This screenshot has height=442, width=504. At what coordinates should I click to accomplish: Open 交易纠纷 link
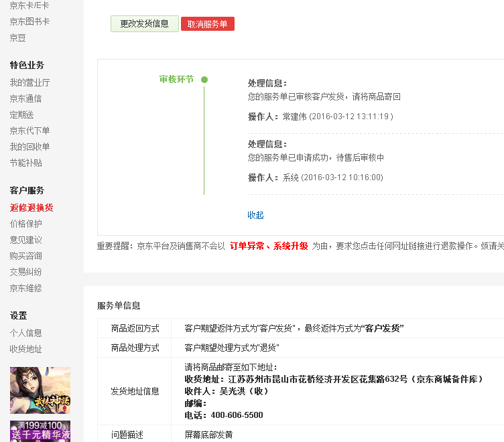(25, 272)
